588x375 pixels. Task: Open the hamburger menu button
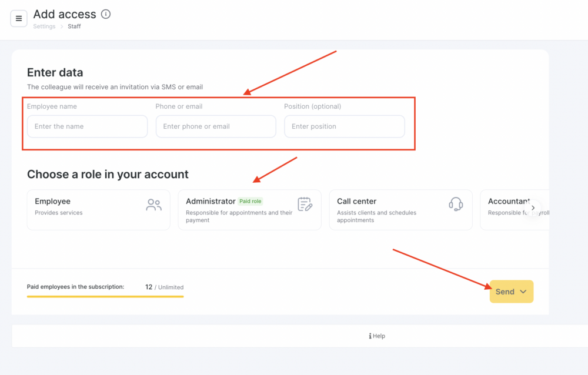(18, 18)
